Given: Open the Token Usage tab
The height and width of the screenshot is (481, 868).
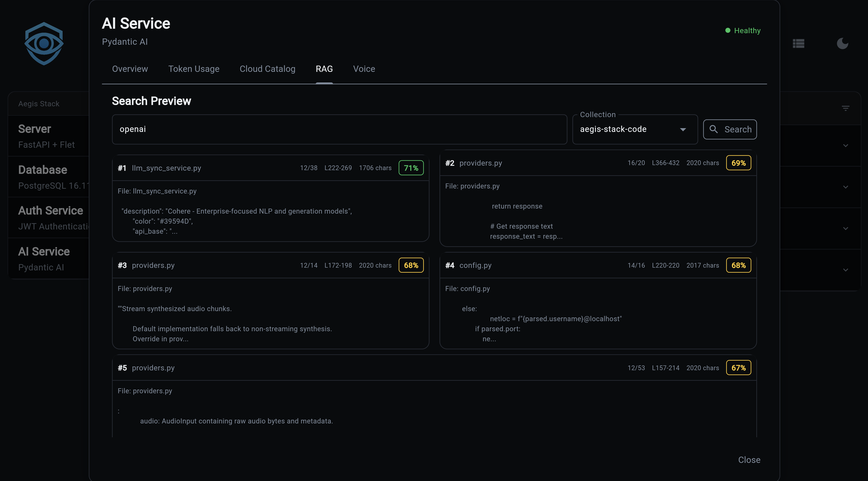Looking at the screenshot, I should click(x=194, y=69).
